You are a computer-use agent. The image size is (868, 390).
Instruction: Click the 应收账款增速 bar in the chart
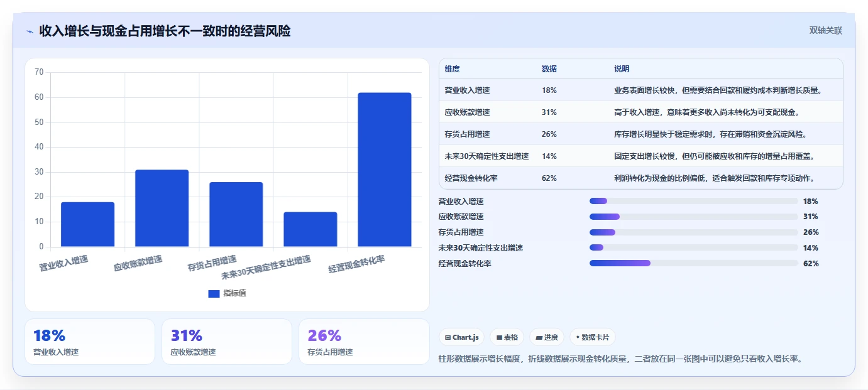[162, 208]
